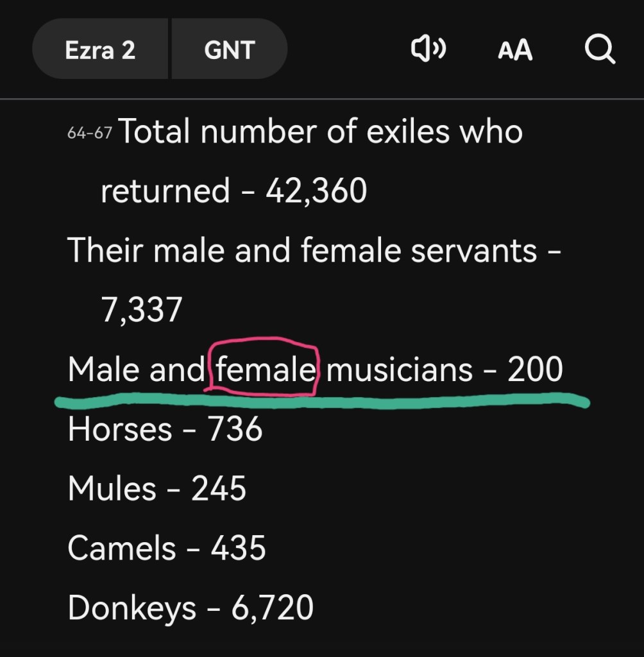Tap the number 42,360

point(316,191)
